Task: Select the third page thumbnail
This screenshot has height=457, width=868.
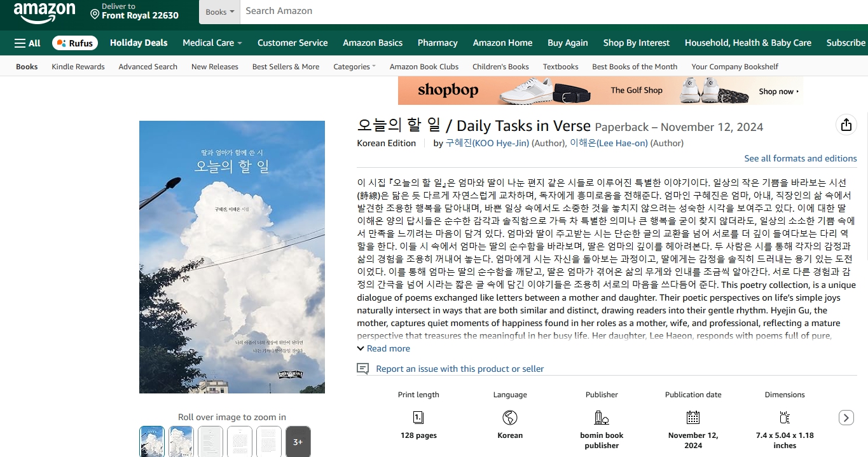Action: click(x=210, y=442)
